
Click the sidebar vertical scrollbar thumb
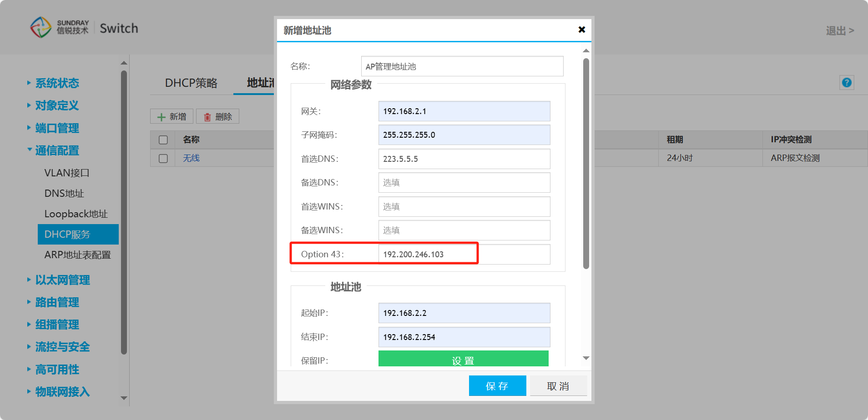[124, 212]
